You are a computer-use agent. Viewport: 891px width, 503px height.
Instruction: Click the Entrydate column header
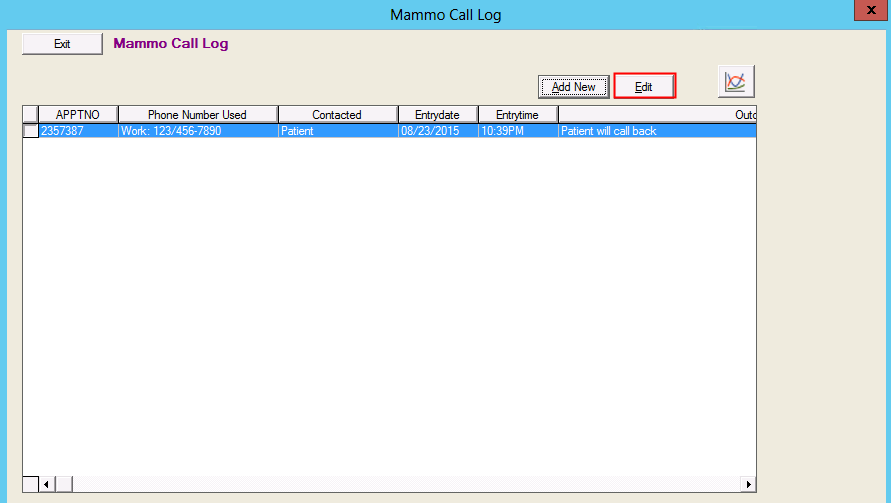coord(437,115)
